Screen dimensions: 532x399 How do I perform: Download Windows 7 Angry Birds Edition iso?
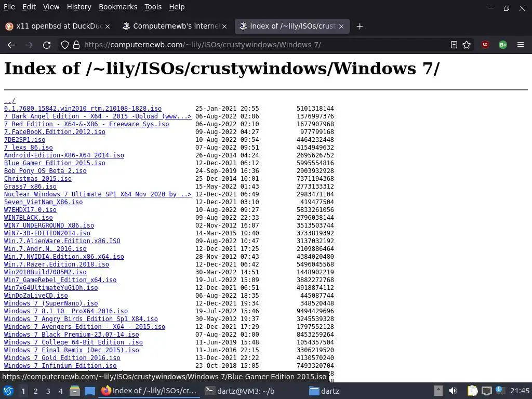click(x=81, y=320)
